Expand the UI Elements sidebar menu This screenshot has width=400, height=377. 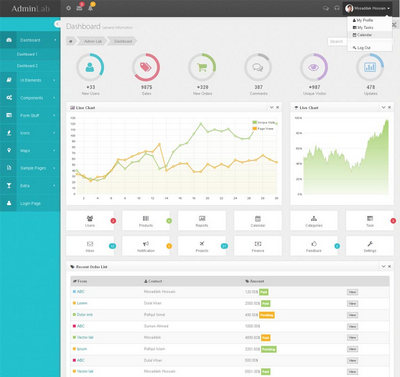tap(30, 80)
